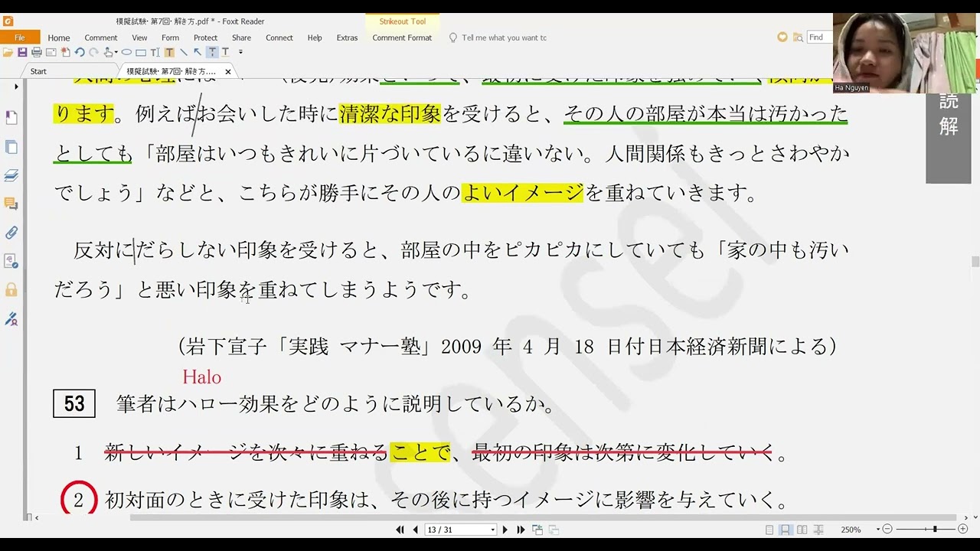Open the Connect ribbon tab
This screenshot has height=551, width=980.
(x=279, y=37)
